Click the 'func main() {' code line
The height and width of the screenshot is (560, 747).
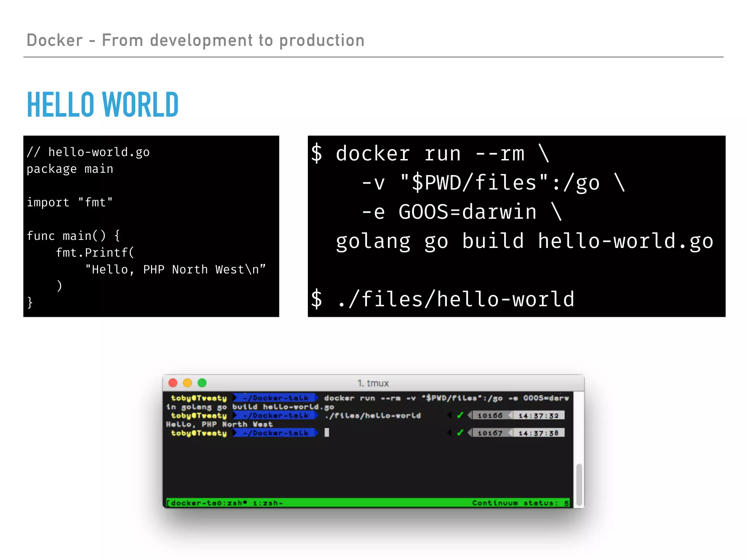[x=73, y=236]
